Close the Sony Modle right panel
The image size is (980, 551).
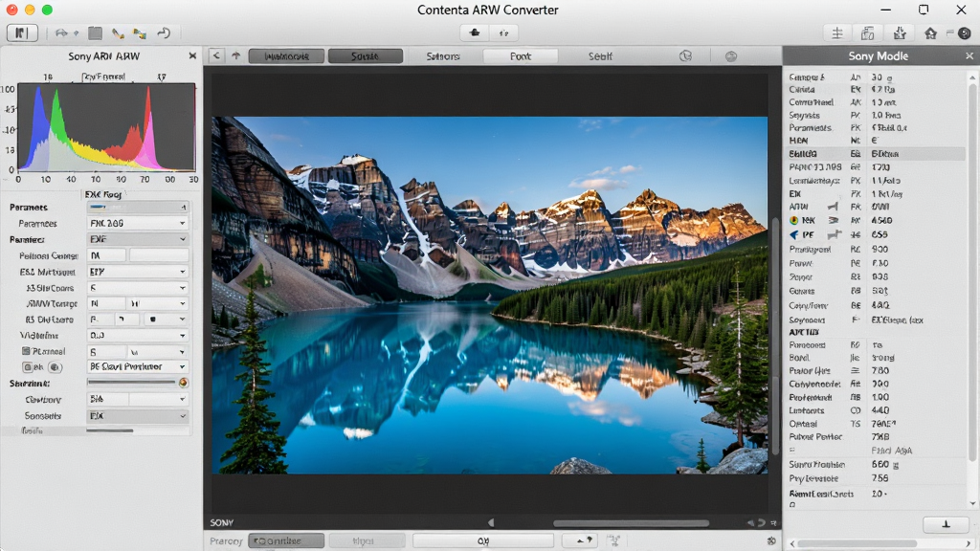[969, 55]
